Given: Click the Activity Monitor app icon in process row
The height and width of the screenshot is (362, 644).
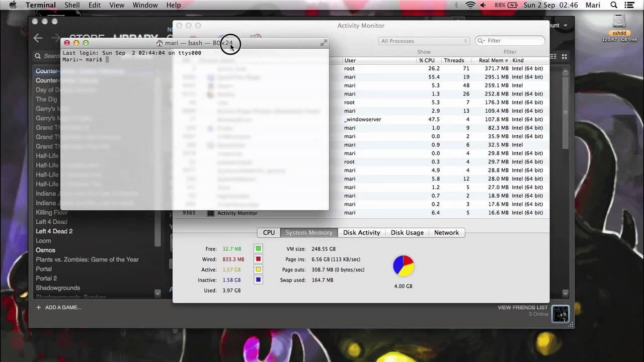Looking at the screenshot, I should pos(211,213).
